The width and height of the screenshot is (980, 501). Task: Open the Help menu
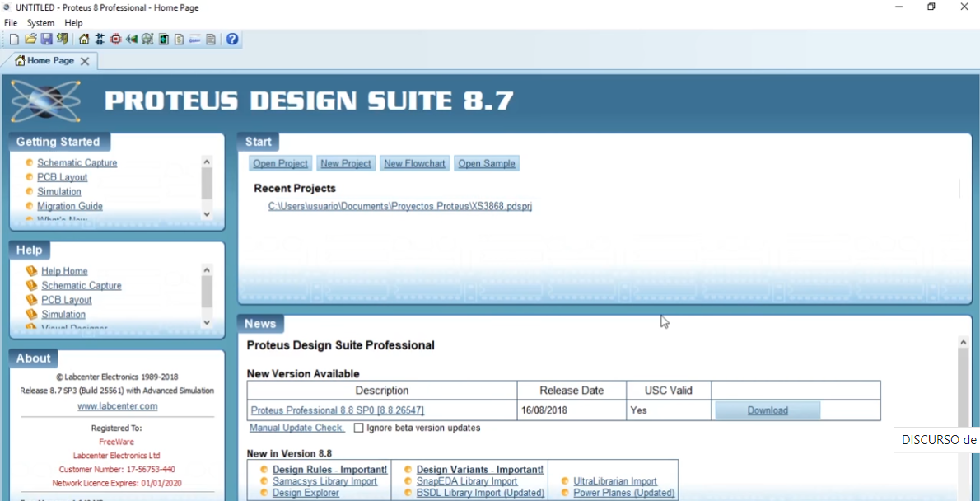(x=73, y=22)
